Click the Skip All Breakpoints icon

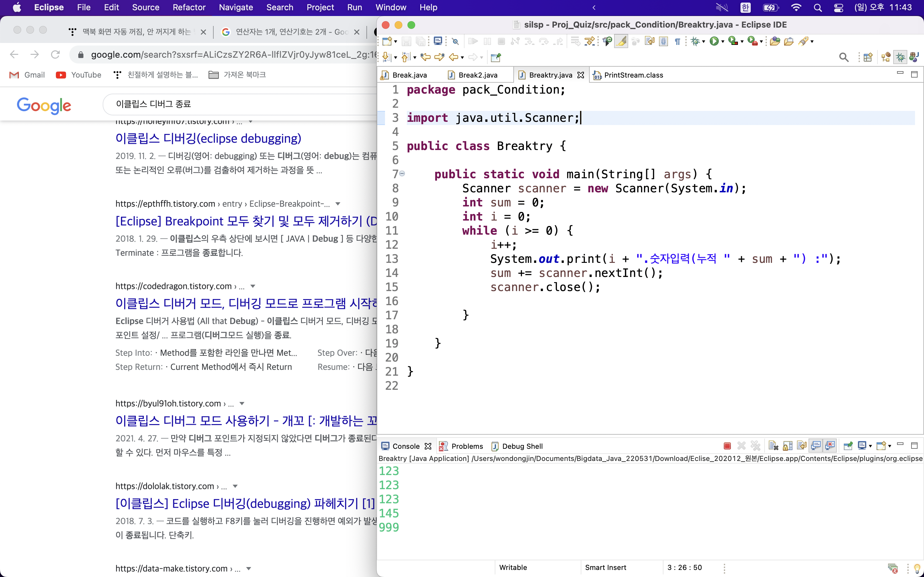point(455,41)
